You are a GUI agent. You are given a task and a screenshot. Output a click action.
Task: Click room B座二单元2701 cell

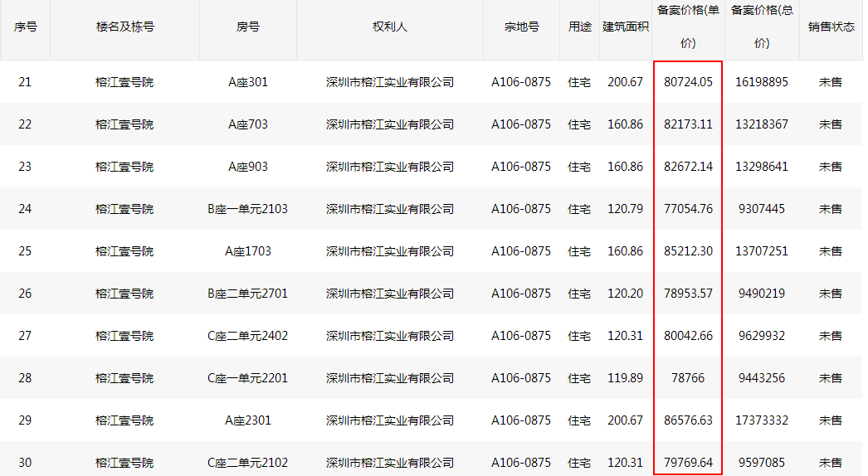click(247, 294)
